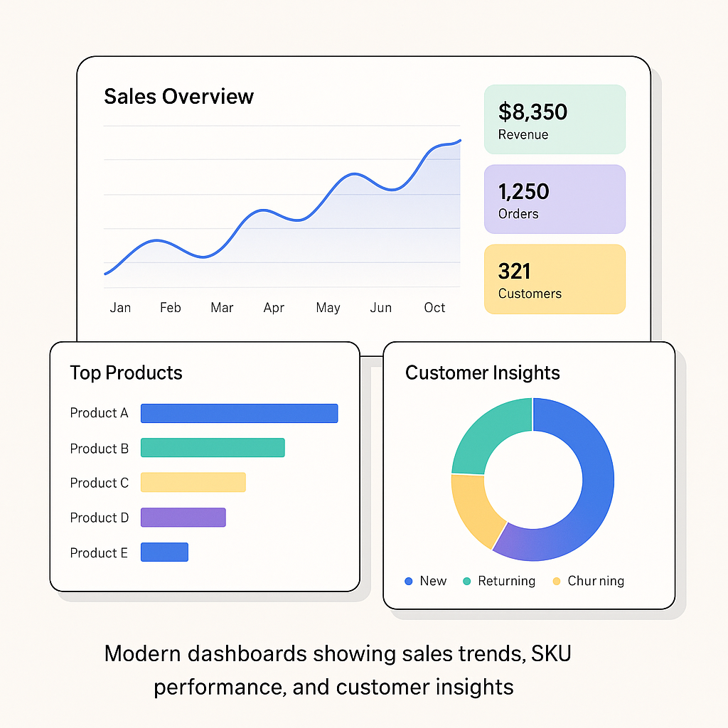Click the Jan label on chart axis

pos(120,308)
